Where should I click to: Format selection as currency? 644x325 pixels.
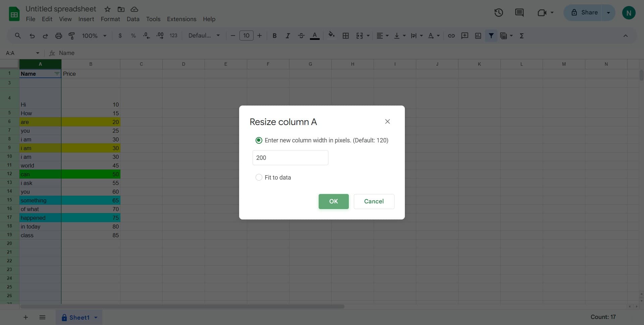tap(120, 36)
